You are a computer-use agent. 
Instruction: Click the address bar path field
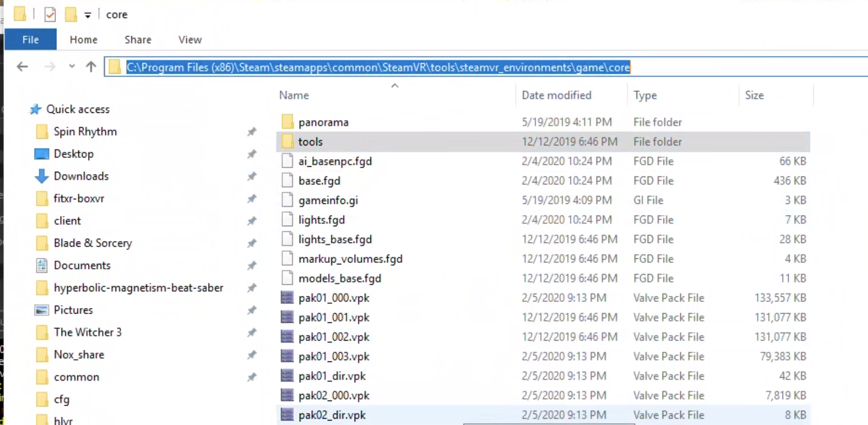click(x=486, y=67)
